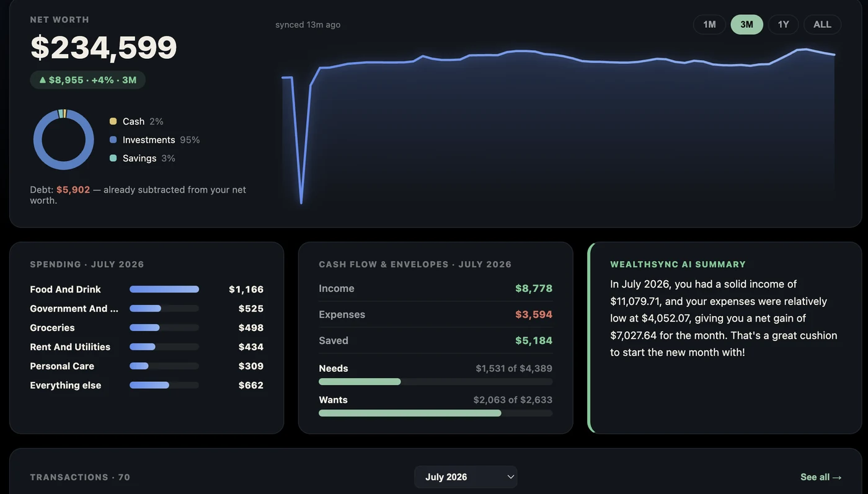Viewport: 868px width, 494px height.
Task: Show ALL time net worth history
Action: (x=822, y=24)
